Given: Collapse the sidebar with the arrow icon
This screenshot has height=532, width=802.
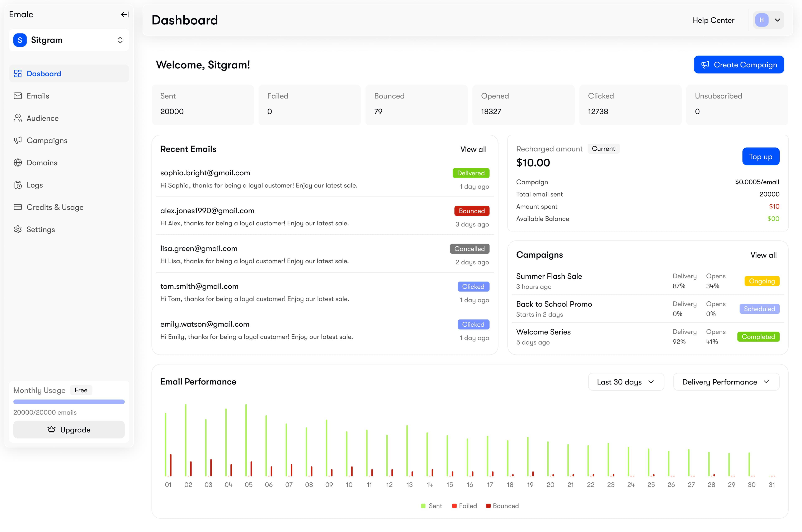Looking at the screenshot, I should click(125, 14).
